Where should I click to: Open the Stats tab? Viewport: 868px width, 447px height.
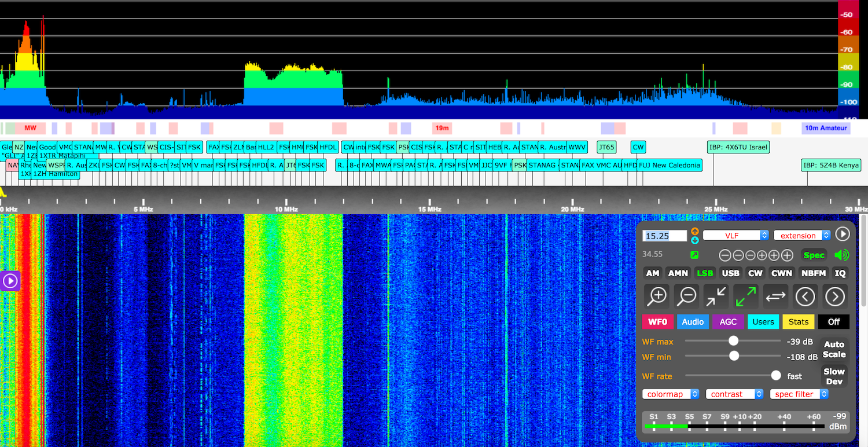point(798,321)
